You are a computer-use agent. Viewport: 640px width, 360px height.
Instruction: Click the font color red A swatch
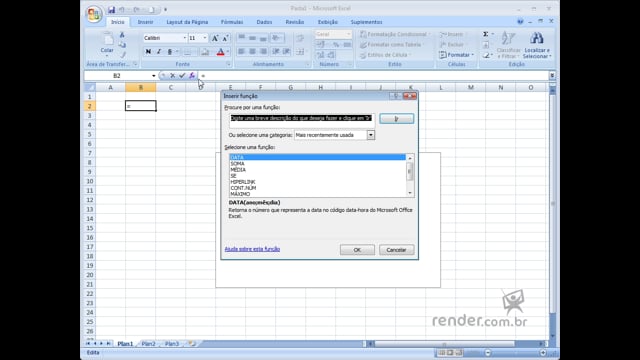(220, 52)
